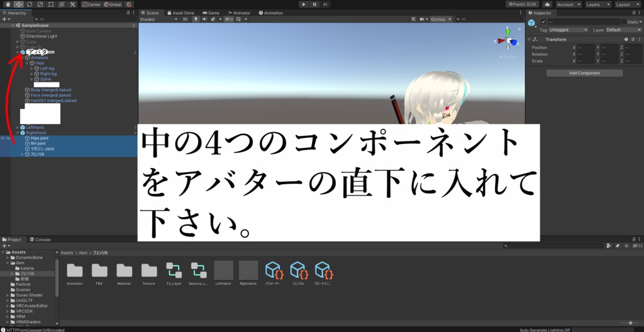Select the Move tool in toolbar
This screenshot has width=644, height=332.
tap(18, 4)
